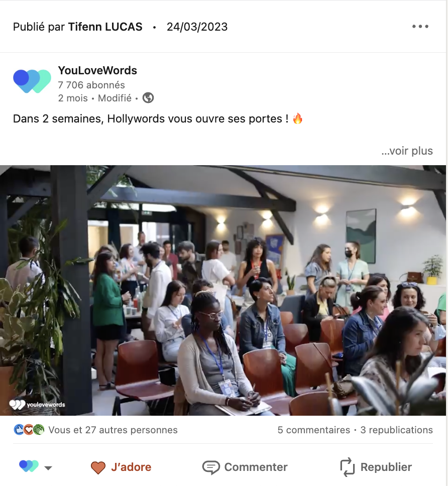The height and width of the screenshot is (486, 448).
Task: Click the YouLoveWords hearts logo avatar
Action: (x=32, y=81)
